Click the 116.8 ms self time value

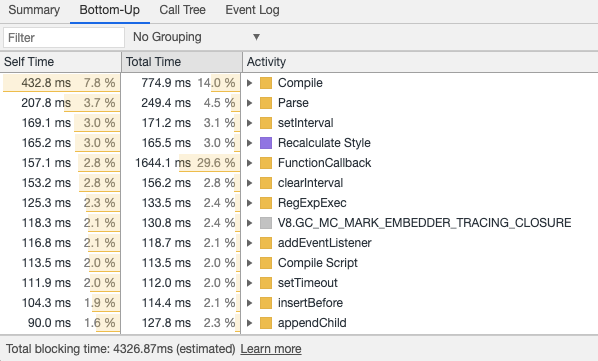[46, 243]
